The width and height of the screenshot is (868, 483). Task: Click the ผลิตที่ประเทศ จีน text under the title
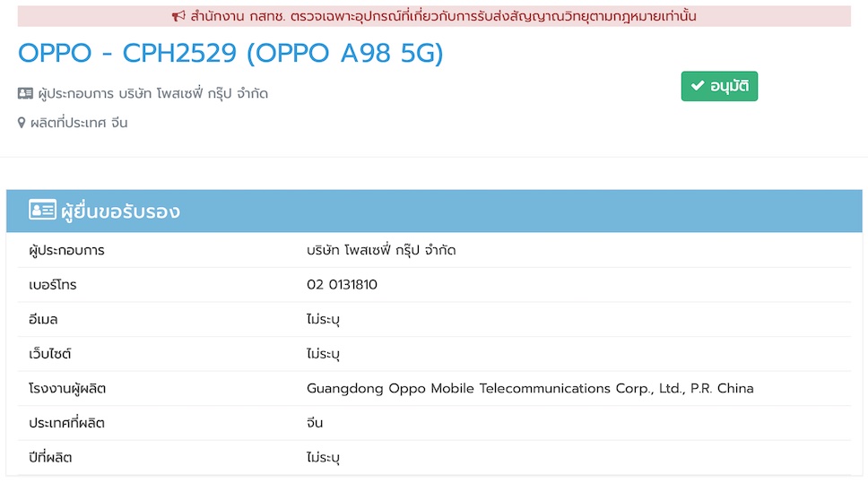(x=79, y=123)
